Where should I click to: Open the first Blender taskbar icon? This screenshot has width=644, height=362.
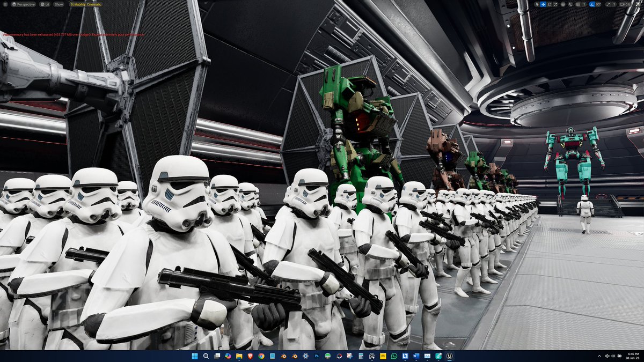click(283, 356)
